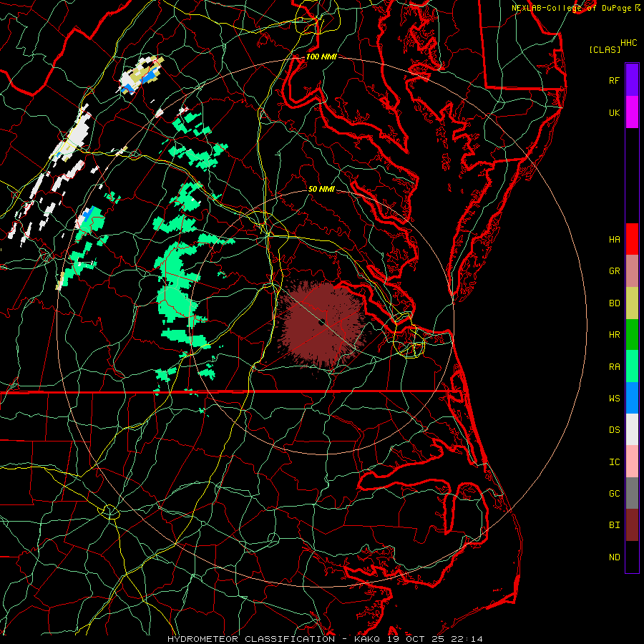Pick the dark green HR swatch
The image size is (644, 644).
(x=632, y=335)
